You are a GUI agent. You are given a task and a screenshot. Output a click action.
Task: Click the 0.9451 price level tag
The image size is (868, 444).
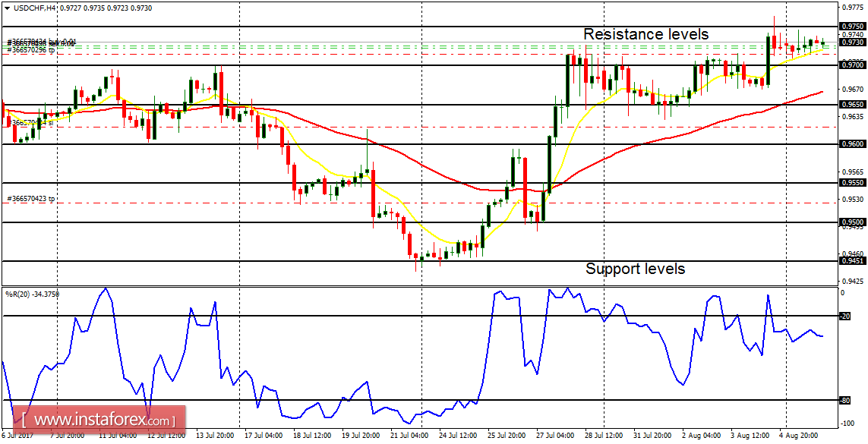(851, 261)
